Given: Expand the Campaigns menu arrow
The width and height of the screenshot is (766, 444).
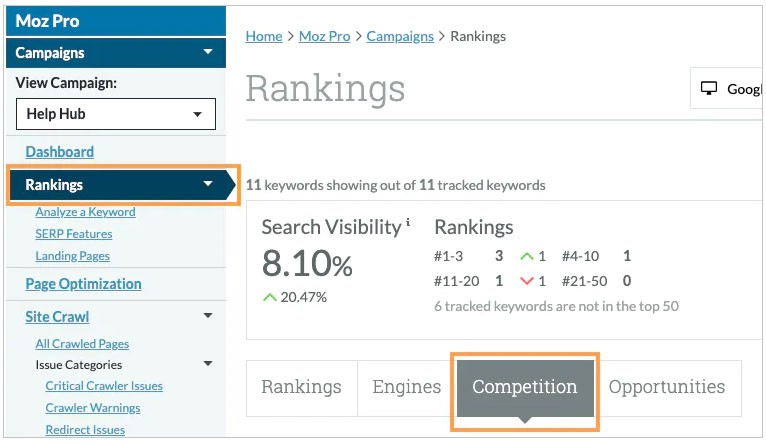Looking at the screenshot, I should [208, 53].
